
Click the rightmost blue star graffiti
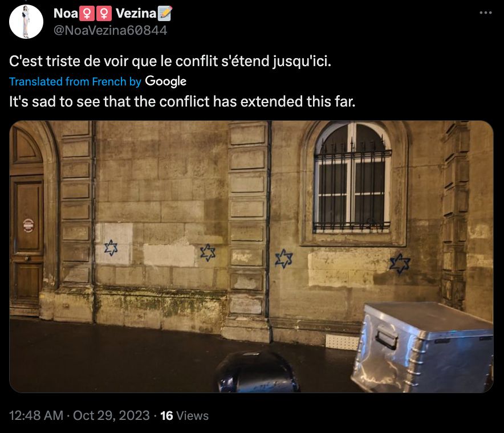[400, 264]
